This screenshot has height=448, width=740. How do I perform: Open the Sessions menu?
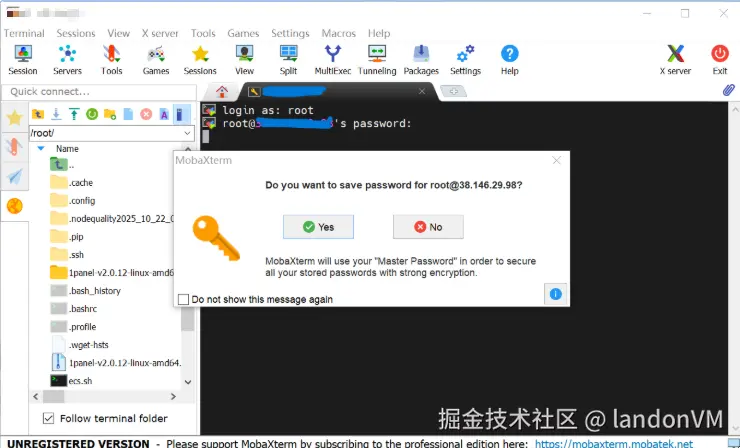[76, 33]
